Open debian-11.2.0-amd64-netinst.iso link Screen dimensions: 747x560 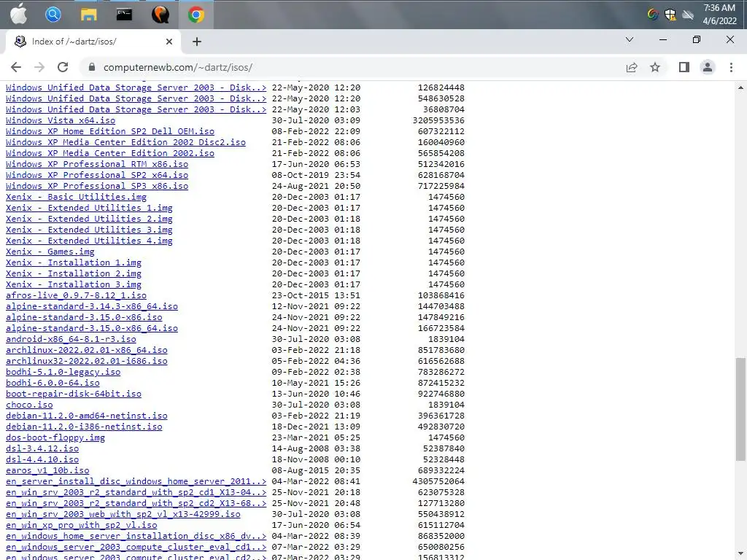coord(87,416)
